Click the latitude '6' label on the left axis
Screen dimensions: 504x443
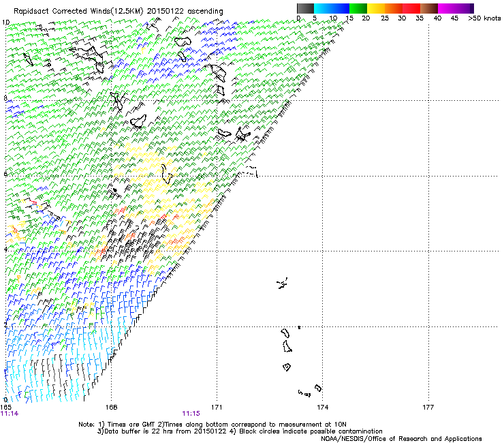[5, 174]
